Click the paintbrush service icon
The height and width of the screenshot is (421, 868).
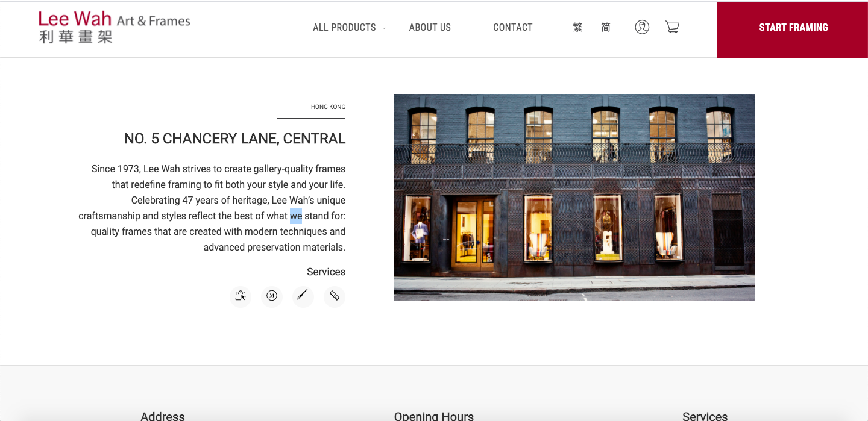click(x=303, y=296)
